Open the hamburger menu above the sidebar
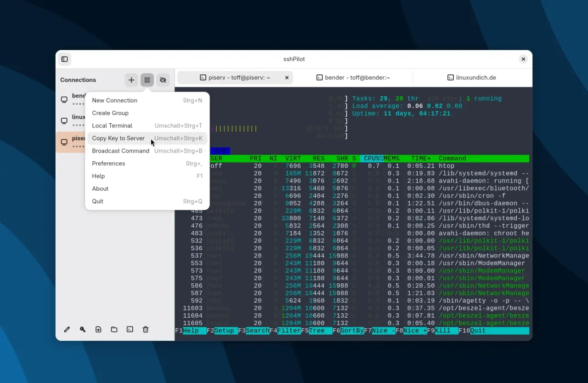Image resolution: width=588 pixels, height=383 pixels. [147, 80]
